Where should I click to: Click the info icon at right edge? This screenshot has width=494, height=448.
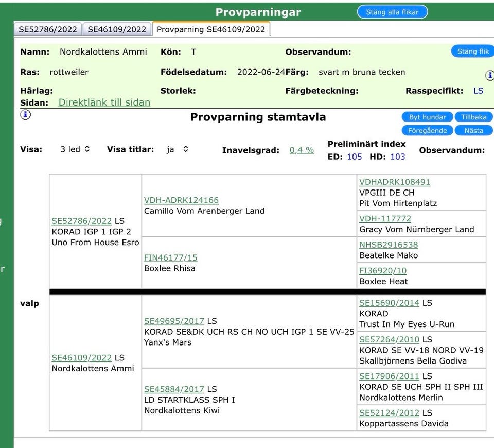pos(489,76)
